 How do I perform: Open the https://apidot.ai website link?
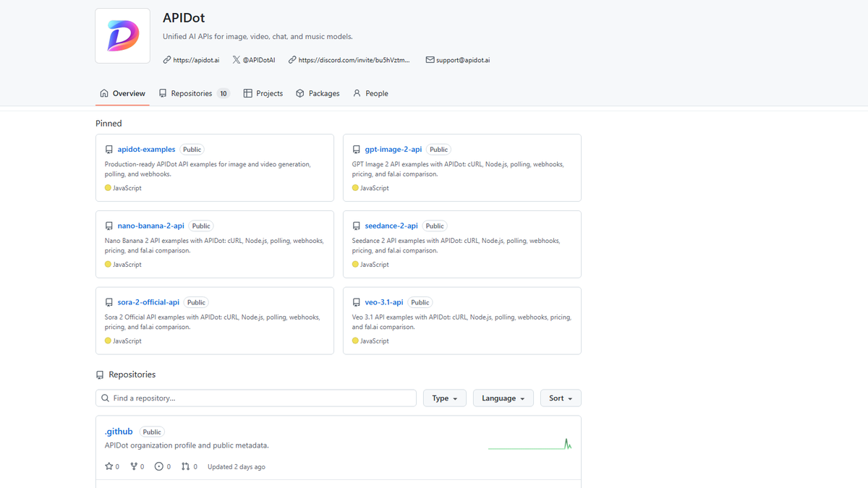[196, 60]
